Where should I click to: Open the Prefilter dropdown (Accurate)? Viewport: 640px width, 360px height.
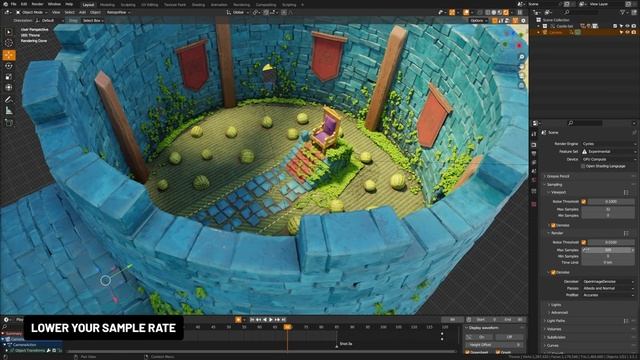coord(608,295)
